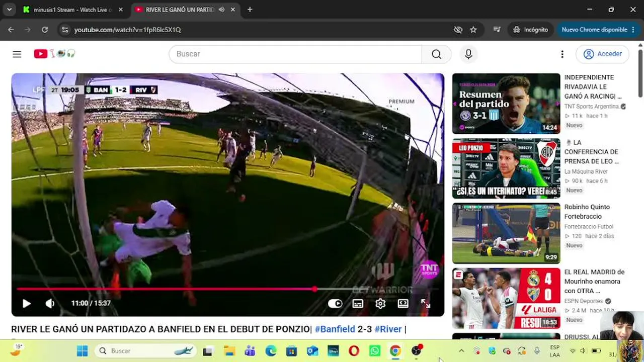The height and width of the screenshot is (362, 644).
Task: Open the player settings gear
Action: coord(380,303)
